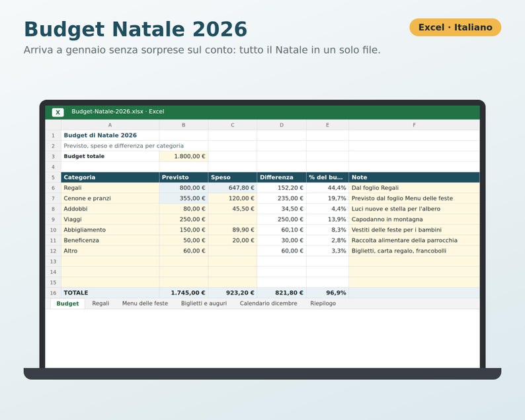Select row 13 header number

[54, 261]
